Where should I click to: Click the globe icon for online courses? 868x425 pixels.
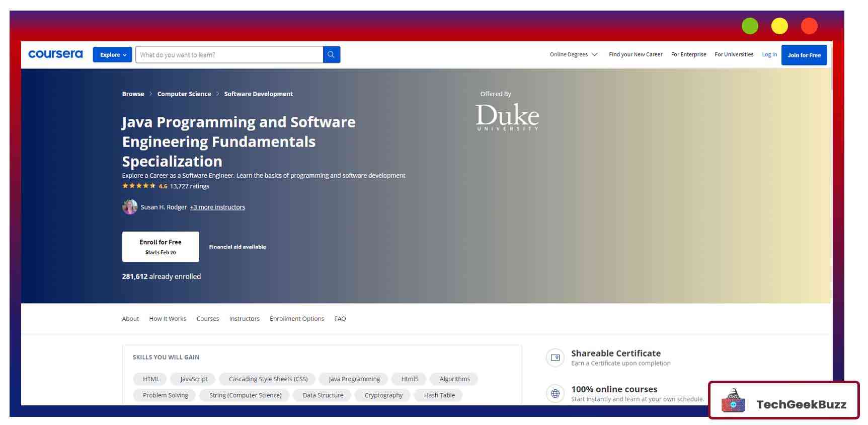coord(555,393)
